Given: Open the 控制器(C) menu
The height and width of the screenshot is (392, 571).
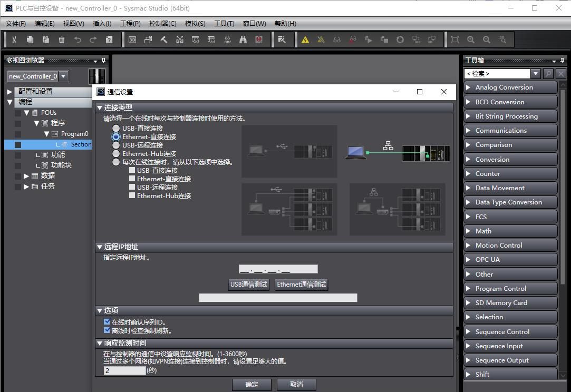Looking at the screenshot, I should 162,23.
